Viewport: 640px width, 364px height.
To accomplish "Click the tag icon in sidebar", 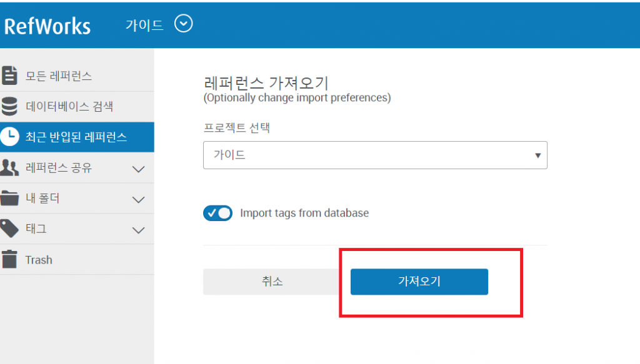I will click(x=9, y=229).
